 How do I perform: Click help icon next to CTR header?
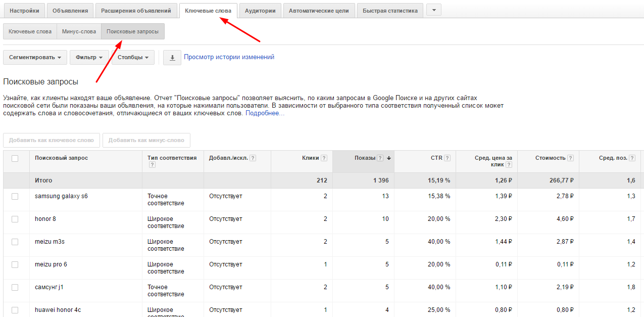click(447, 158)
